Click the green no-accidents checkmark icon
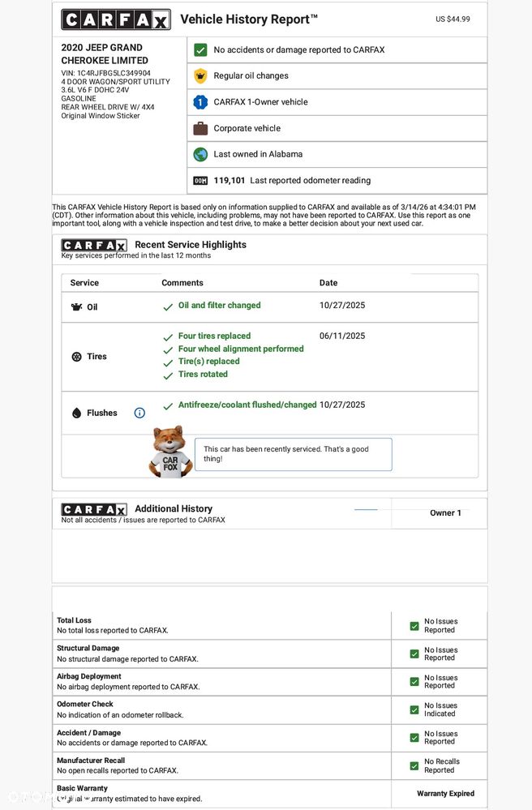The height and width of the screenshot is (810, 532). [200, 49]
